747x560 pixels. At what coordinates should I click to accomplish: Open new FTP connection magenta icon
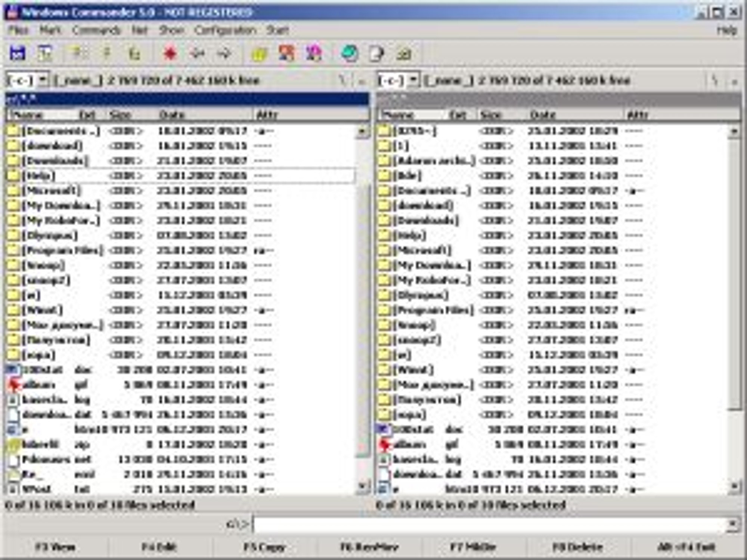(314, 53)
